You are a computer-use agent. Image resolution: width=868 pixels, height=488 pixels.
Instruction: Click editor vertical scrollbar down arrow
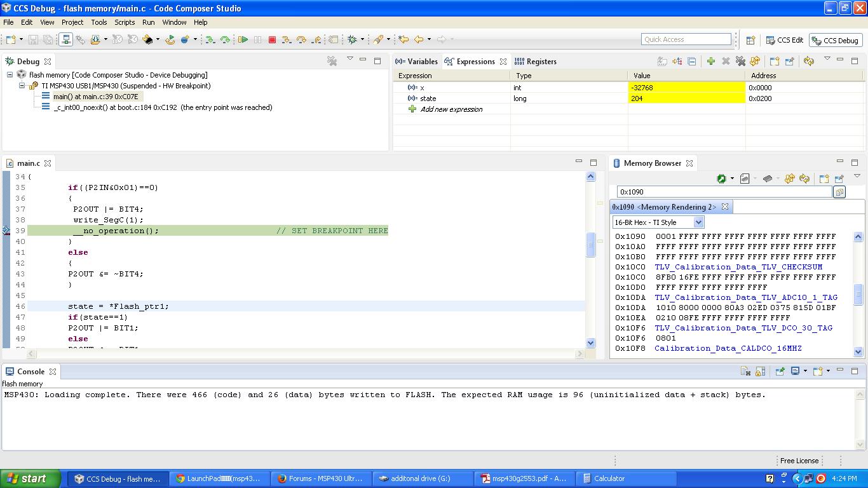pyautogui.click(x=590, y=342)
